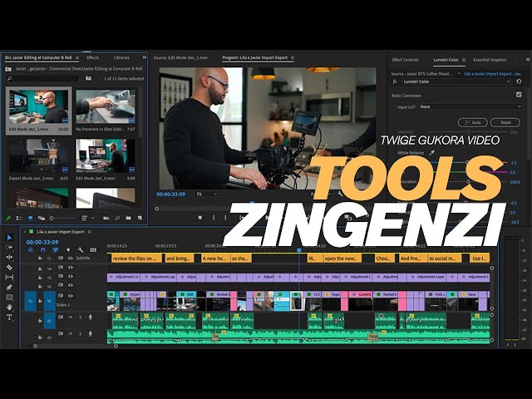532x399 pixels.
Task: Click timeline Add Marker shield icon
Action: [68, 249]
